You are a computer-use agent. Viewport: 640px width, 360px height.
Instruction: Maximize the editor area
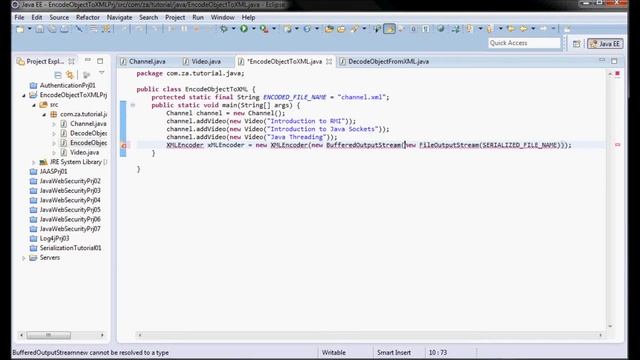point(614,61)
